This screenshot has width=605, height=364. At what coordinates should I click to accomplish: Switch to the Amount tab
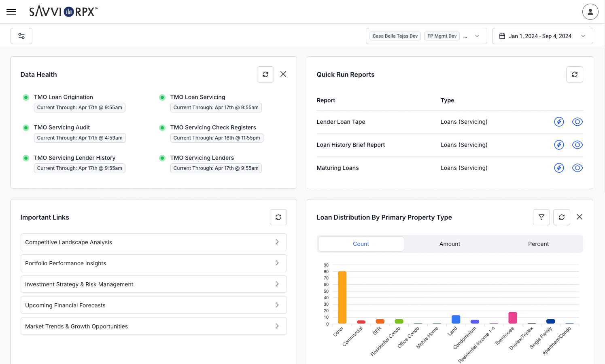450,244
